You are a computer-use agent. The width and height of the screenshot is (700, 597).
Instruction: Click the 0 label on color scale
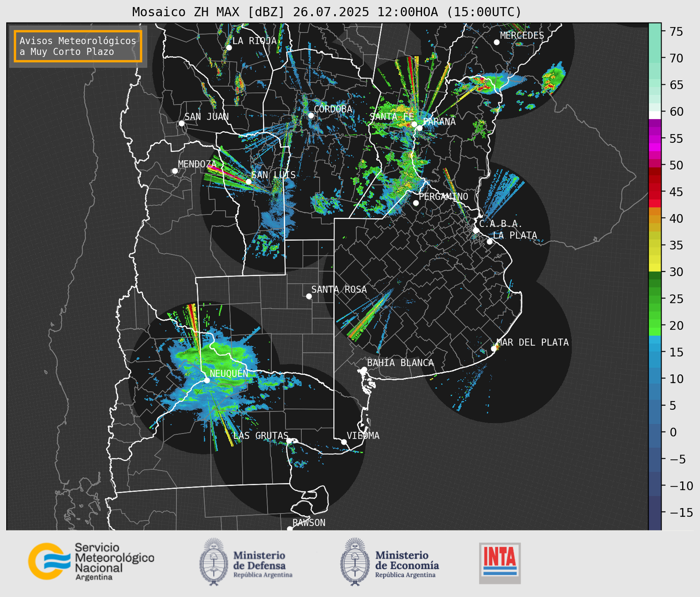point(673,432)
